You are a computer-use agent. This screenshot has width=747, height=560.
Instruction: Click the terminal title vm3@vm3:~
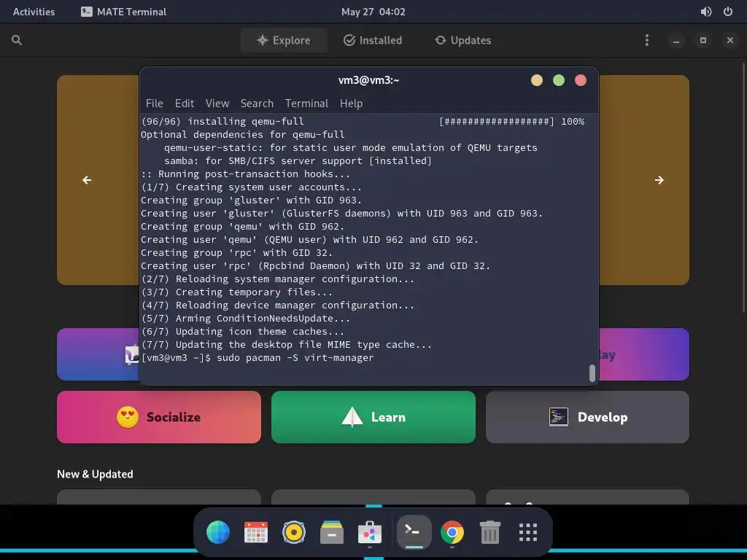[368, 80]
